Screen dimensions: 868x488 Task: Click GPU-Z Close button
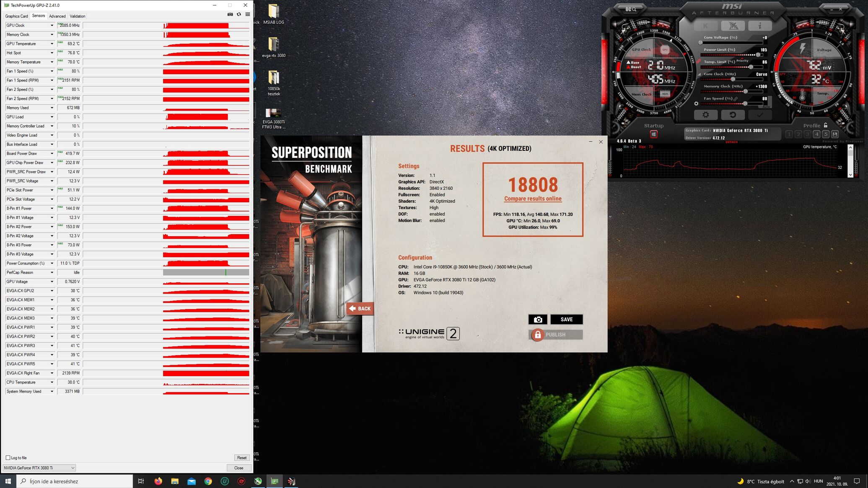(x=239, y=468)
